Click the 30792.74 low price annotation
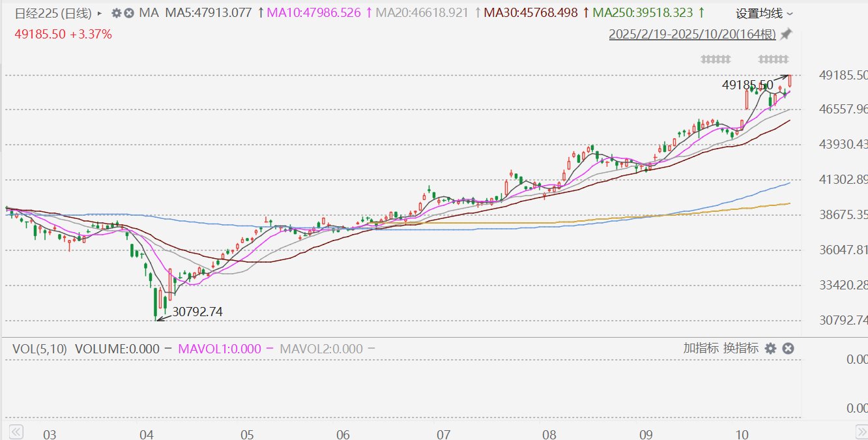The width and height of the screenshot is (868, 440). coord(197,312)
